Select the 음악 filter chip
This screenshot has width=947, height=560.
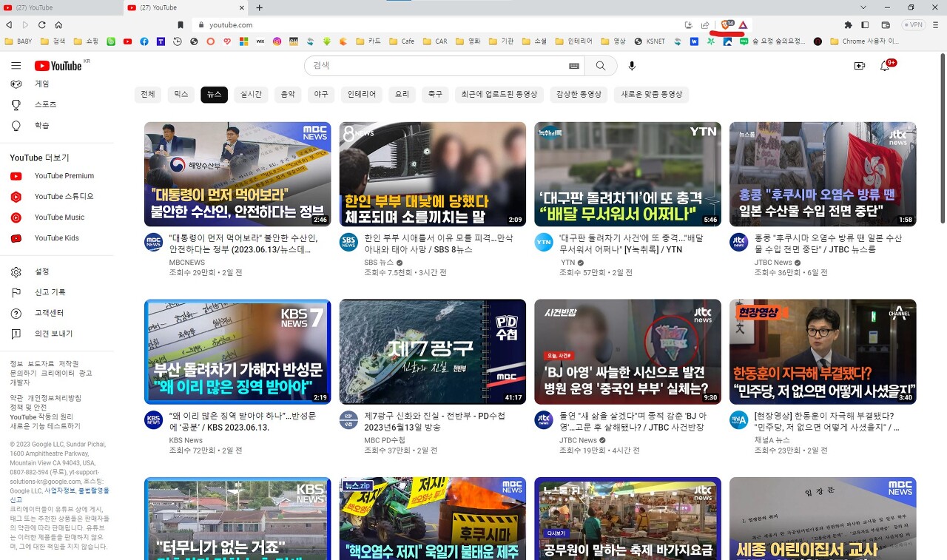(x=288, y=94)
